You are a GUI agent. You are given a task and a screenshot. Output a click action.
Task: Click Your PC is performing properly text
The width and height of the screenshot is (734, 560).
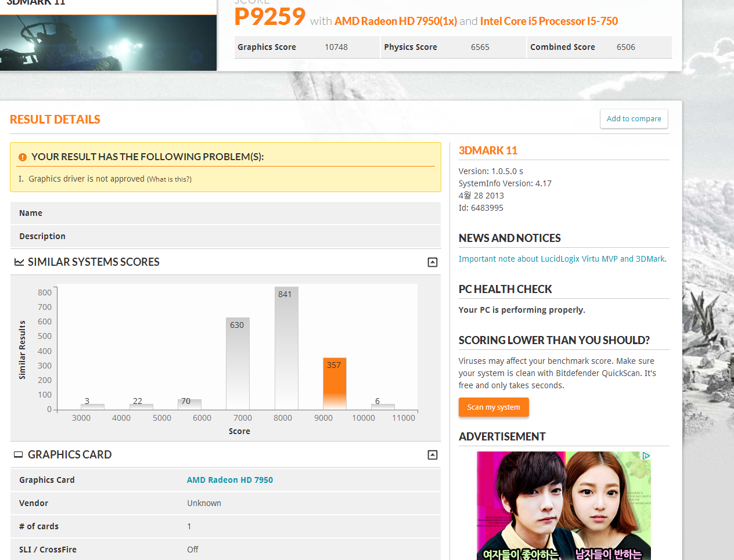[x=521, y=310]
